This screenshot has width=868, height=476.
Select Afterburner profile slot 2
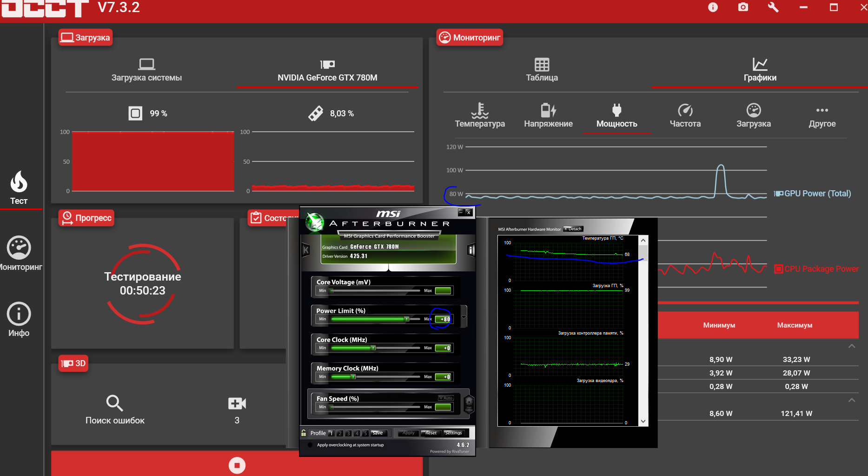[340, 433]
